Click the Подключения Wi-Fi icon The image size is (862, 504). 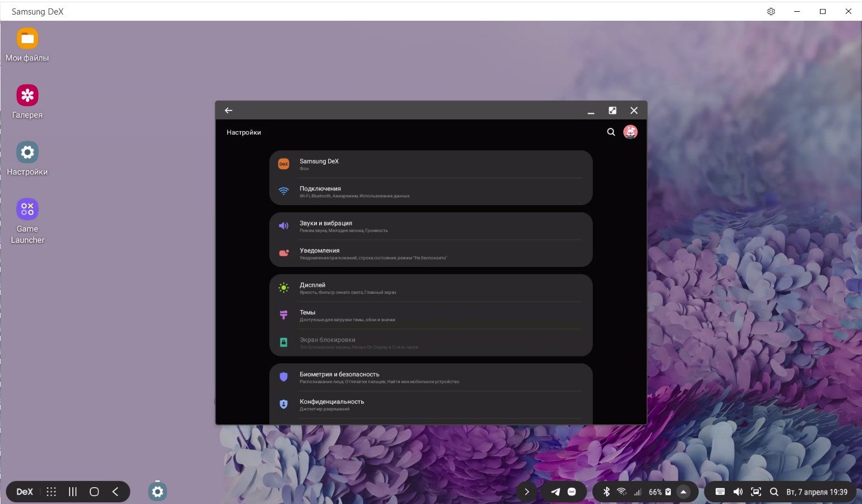(284, 191)
